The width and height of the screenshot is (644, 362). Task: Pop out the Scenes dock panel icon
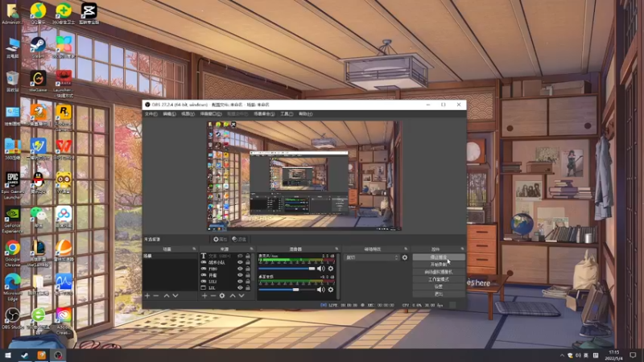pyautogui.click(x=194, y=249)
